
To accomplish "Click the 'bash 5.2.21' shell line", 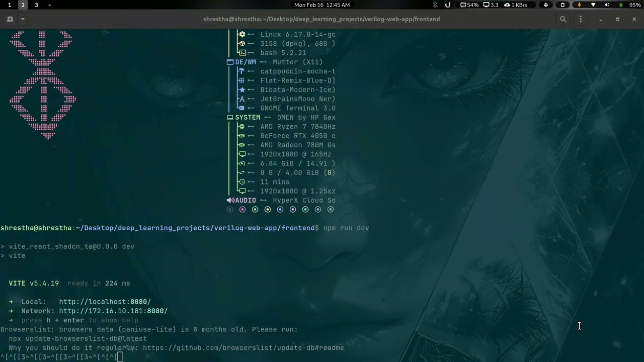I will coord(283,53).
